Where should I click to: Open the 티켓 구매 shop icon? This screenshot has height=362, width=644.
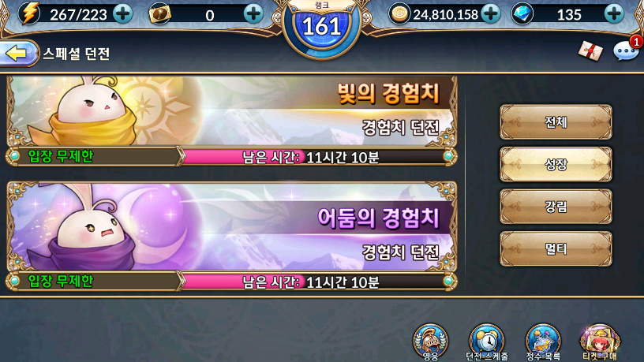coord(600,342)
